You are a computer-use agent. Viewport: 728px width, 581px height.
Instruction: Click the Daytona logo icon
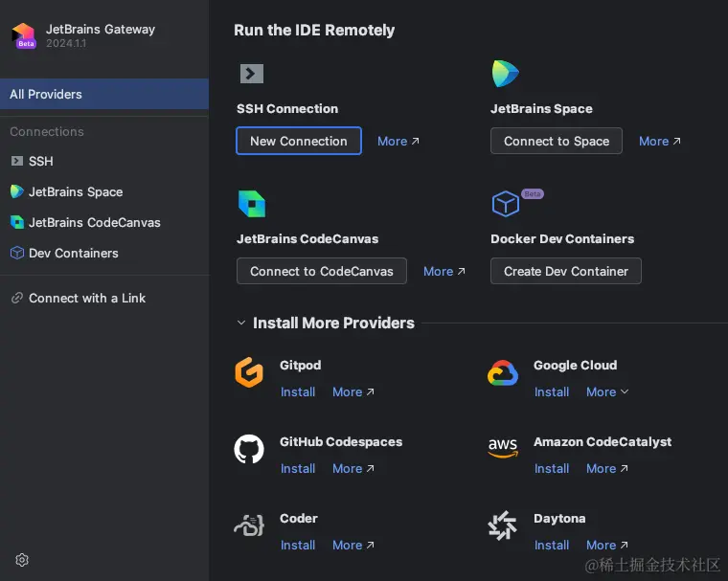coord(503,525)
